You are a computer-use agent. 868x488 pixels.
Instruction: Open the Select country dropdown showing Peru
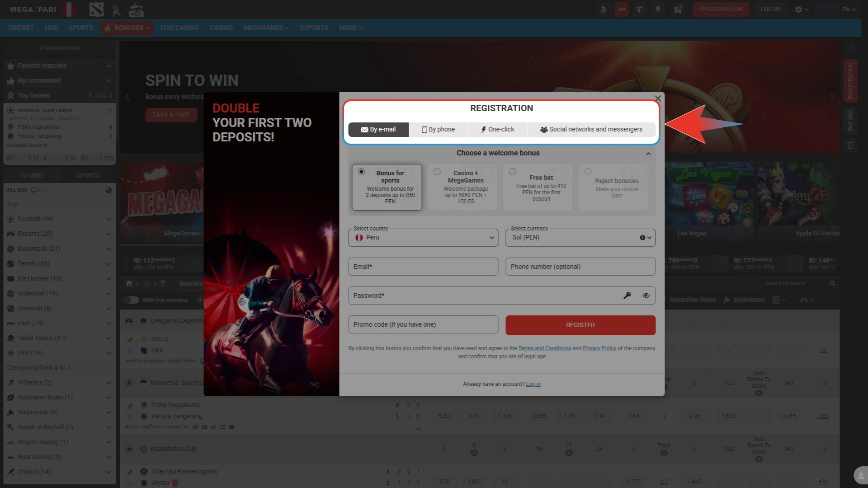pos(423,238)
